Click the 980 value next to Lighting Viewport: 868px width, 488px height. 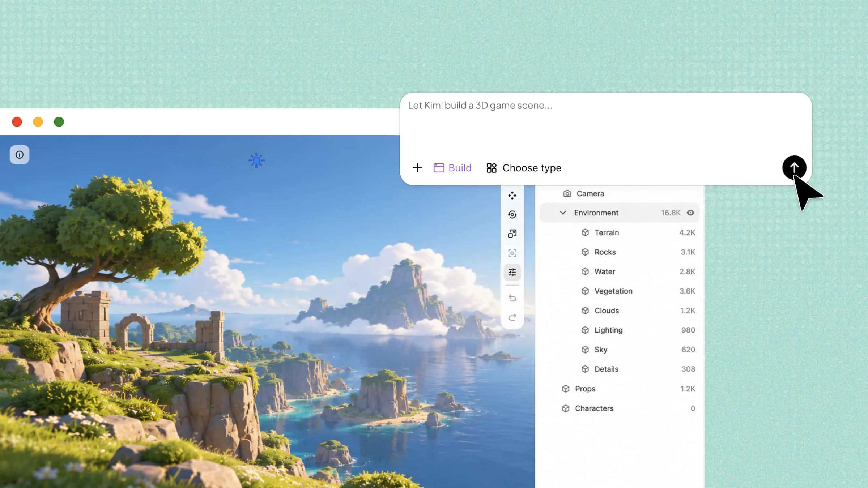tap(688, 330)
